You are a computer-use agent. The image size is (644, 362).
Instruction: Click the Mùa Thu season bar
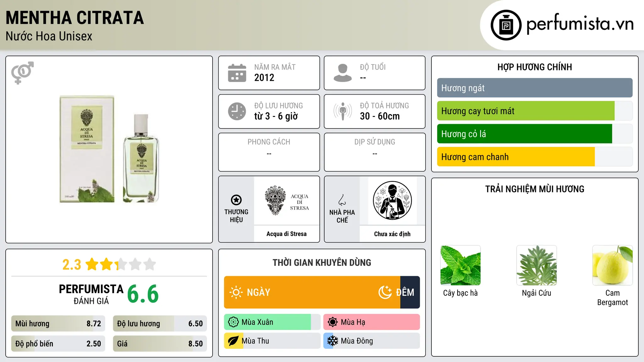272,341
